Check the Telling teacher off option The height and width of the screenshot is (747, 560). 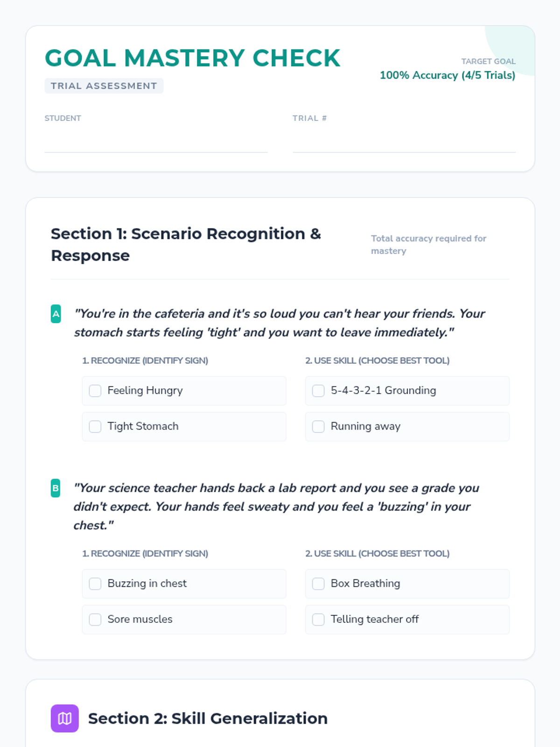tap(318, 619)
